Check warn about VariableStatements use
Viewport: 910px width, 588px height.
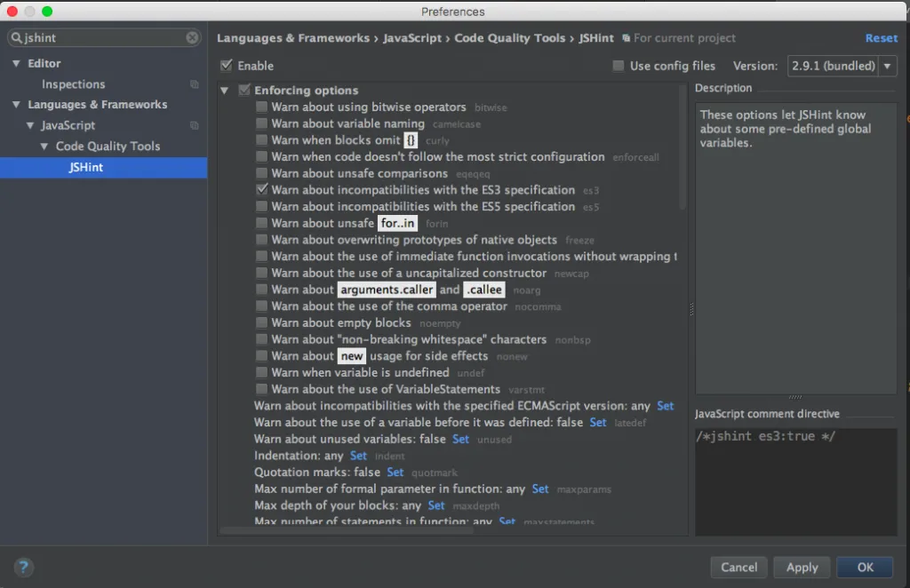coord(262,389)
